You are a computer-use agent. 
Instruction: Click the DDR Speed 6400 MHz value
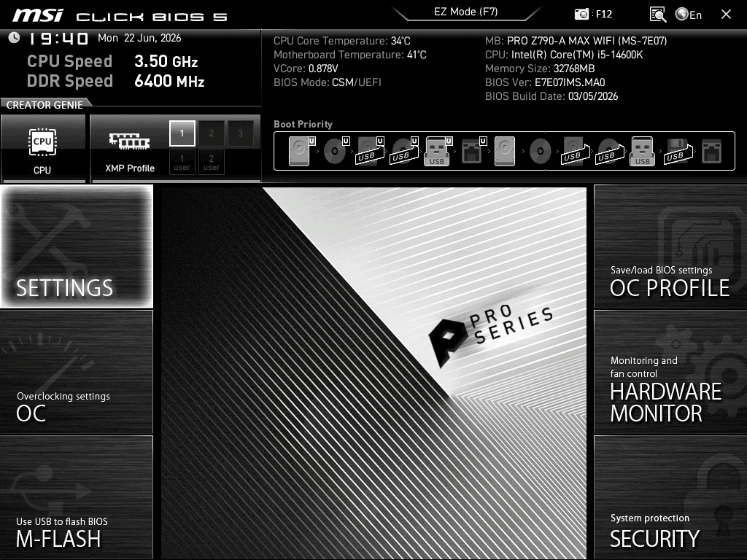tap(169, 81)
